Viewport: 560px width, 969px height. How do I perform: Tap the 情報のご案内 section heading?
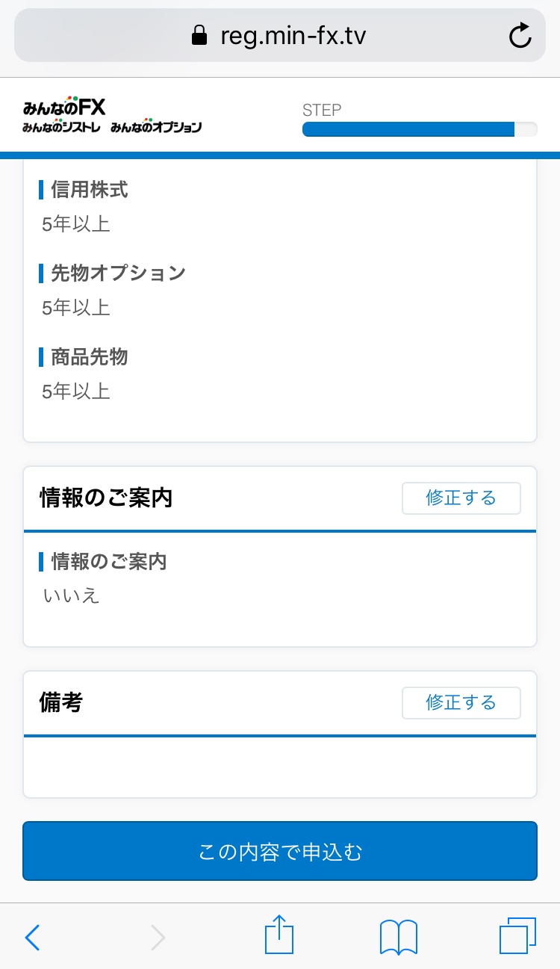tap(106, 498)
